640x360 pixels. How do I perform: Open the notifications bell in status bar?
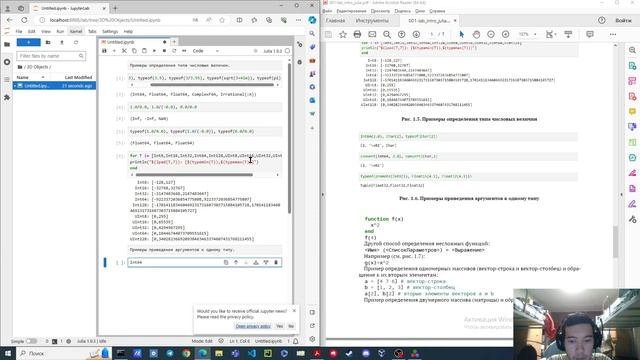[x=296, y=341]
